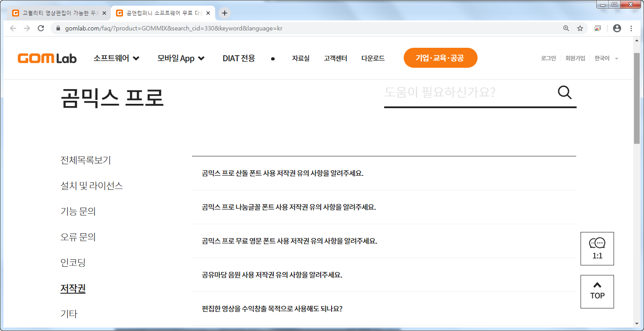Select 기타 category

pos(69,314)
